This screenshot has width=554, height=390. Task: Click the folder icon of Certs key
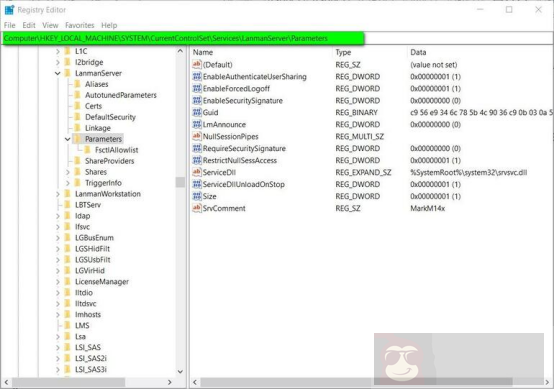point(77,106)
